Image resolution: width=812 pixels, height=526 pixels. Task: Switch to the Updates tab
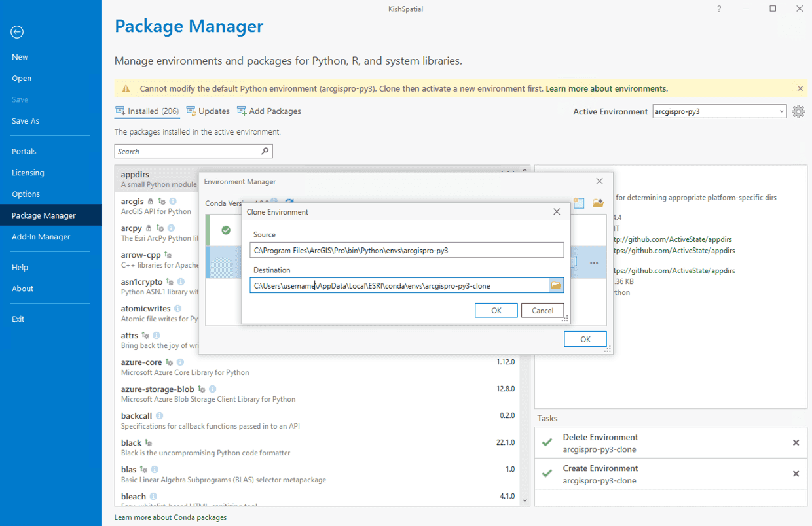pyautogui.click(x=208, y=111)
